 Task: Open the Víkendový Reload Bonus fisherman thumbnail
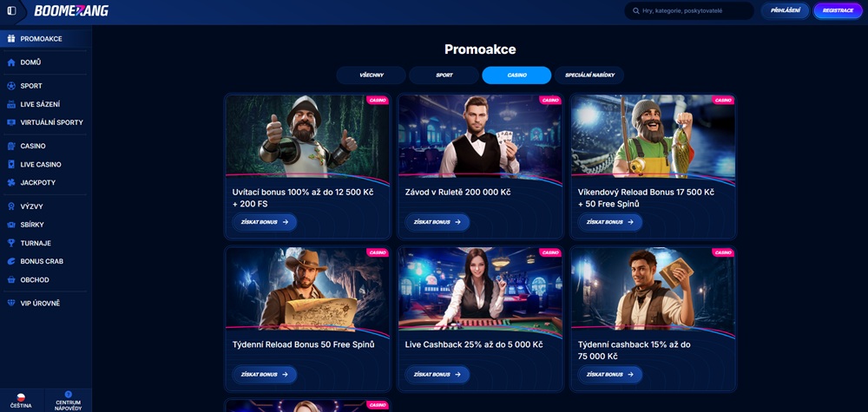(653, 136)
